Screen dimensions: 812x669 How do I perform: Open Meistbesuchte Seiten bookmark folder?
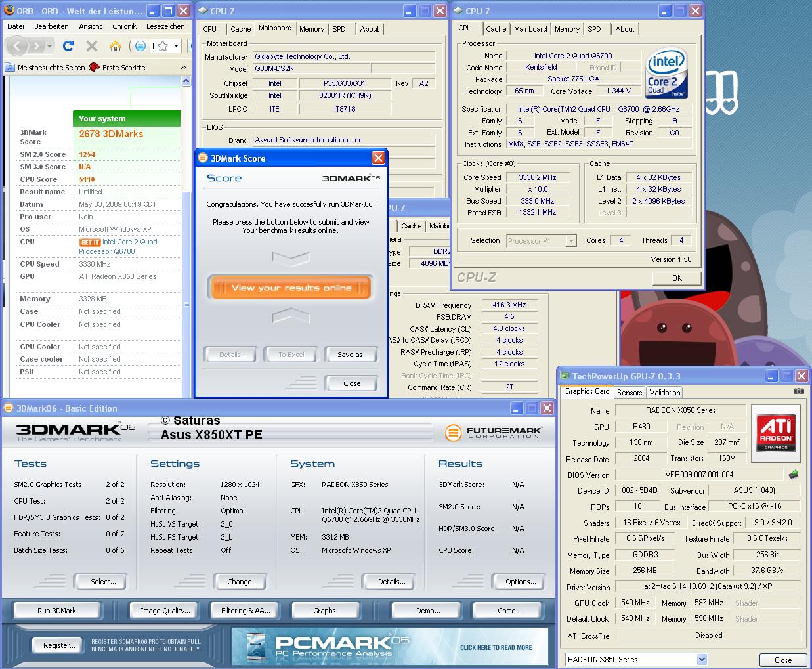(x=45, y=67)
